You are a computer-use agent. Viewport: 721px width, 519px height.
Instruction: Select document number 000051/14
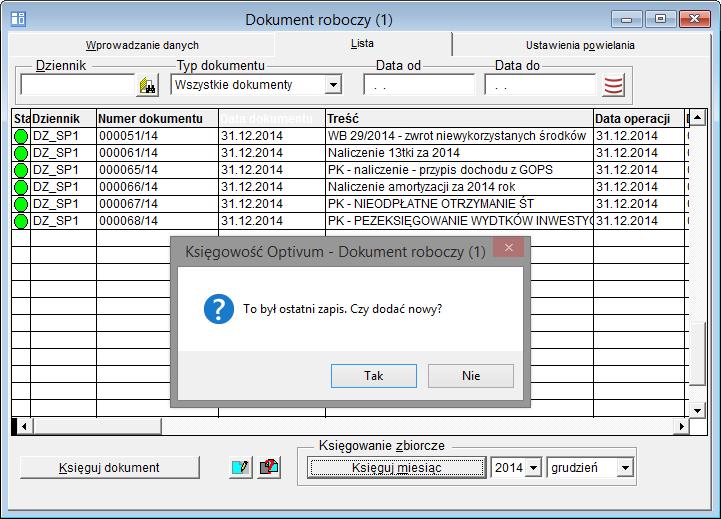[x=157, y=136]
